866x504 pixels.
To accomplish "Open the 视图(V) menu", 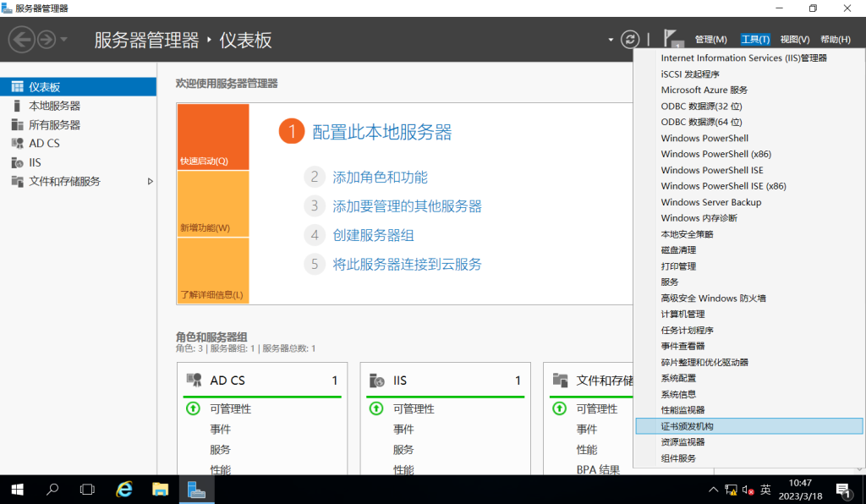I will (x=795, y=39).
